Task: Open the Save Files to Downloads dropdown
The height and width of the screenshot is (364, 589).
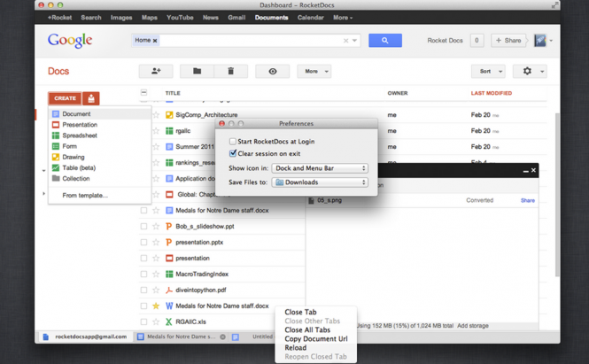Action: click(320, 182)
